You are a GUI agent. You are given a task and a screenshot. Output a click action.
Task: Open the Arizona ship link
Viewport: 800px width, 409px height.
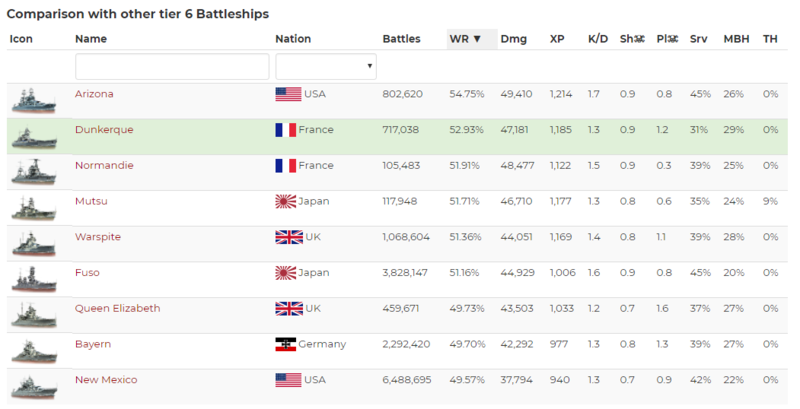[x=94, y=94]
